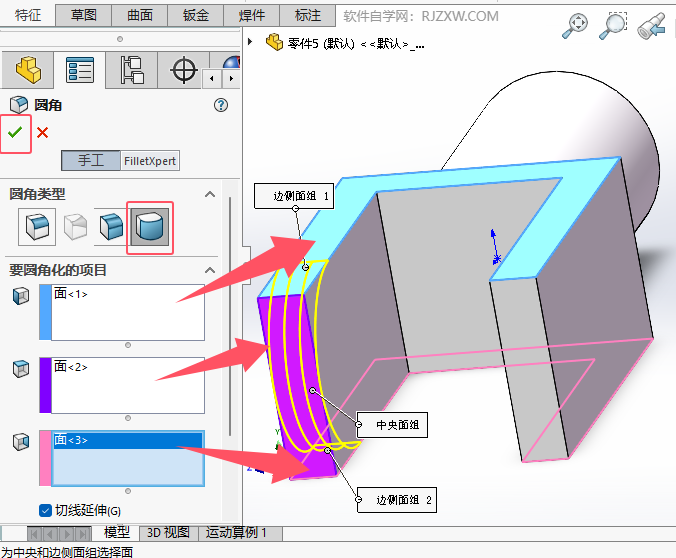
Task: Go to first tab scroll button
Action: (34, 534)
